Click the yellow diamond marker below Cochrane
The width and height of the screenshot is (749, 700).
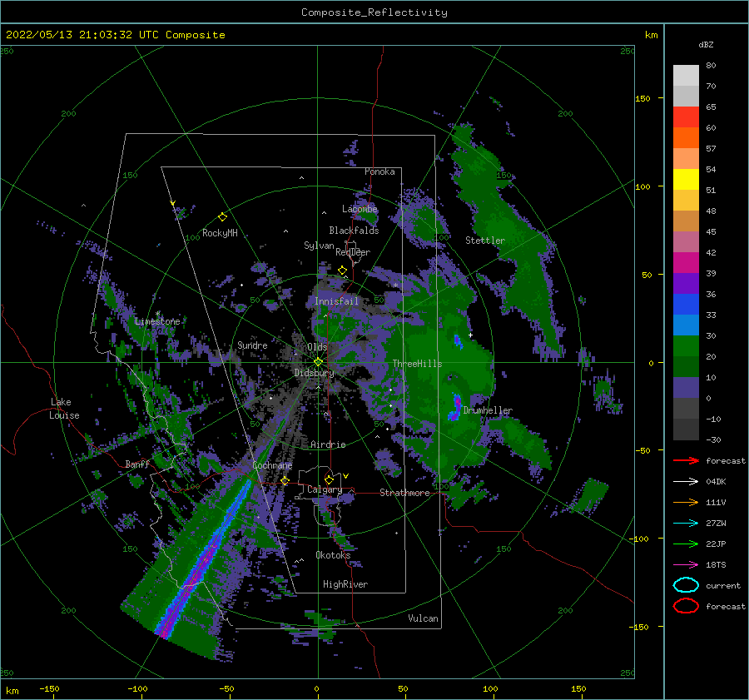click(285, 480)
